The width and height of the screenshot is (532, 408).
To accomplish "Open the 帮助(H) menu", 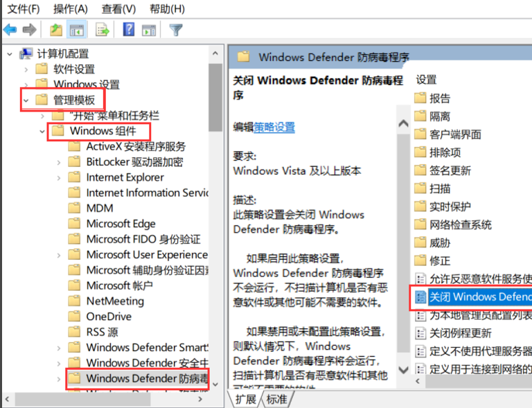I will tap(167, 9).
